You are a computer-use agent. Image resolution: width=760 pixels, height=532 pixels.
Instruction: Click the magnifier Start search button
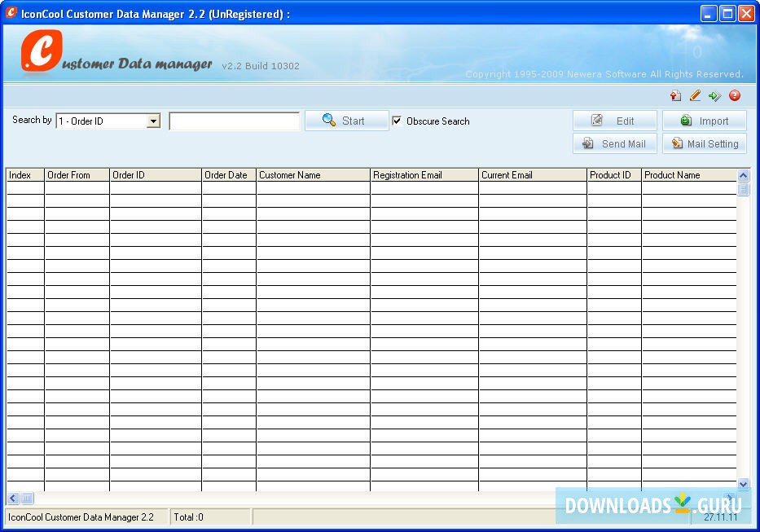coord(346,121)
